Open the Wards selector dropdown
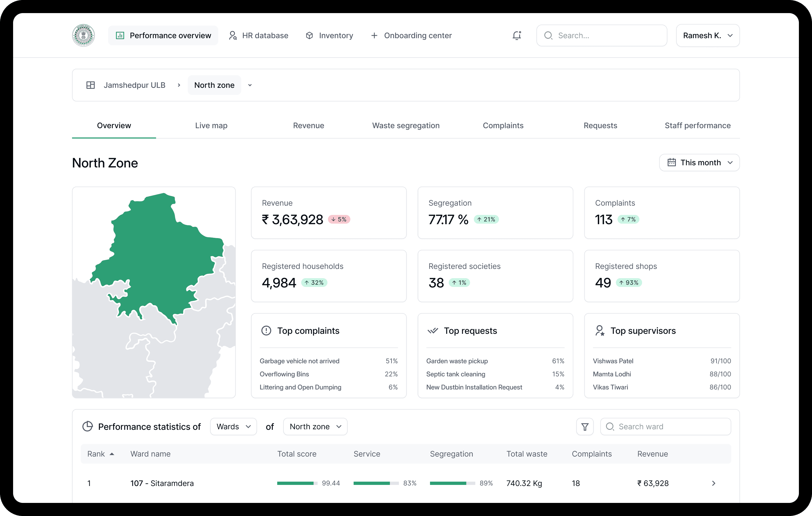Viewport: 812px width, 516px height. [233, 427]
